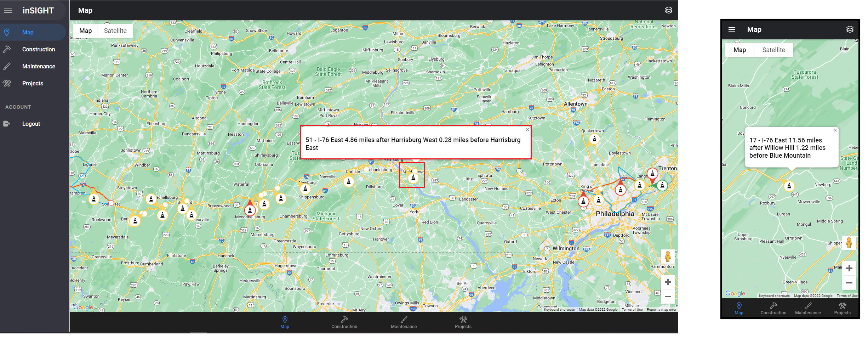Open Street View pegman on desktop map

[668, 256]
